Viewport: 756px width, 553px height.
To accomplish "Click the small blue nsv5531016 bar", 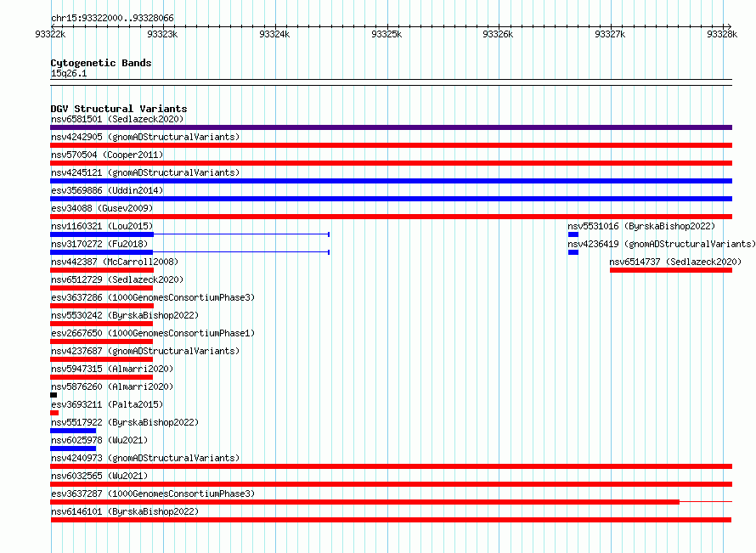I will click(x=573, y=234).
